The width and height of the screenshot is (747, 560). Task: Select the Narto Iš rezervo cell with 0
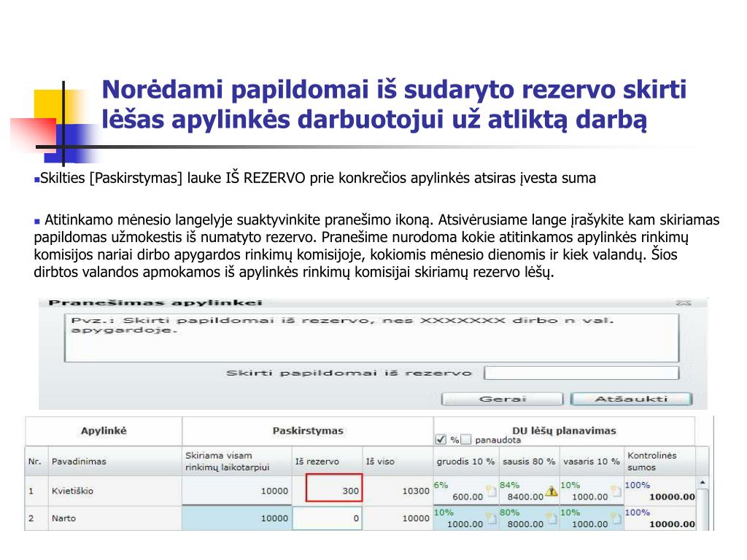327,518
